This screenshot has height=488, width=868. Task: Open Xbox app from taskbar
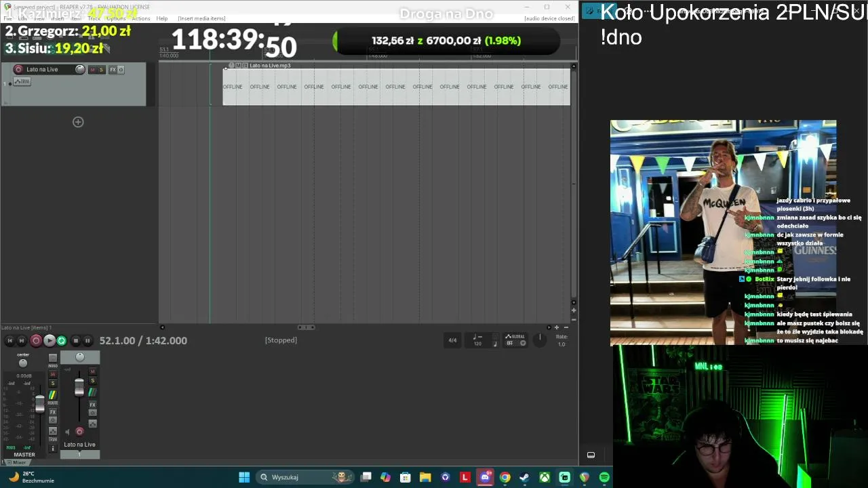pos(545,477)
